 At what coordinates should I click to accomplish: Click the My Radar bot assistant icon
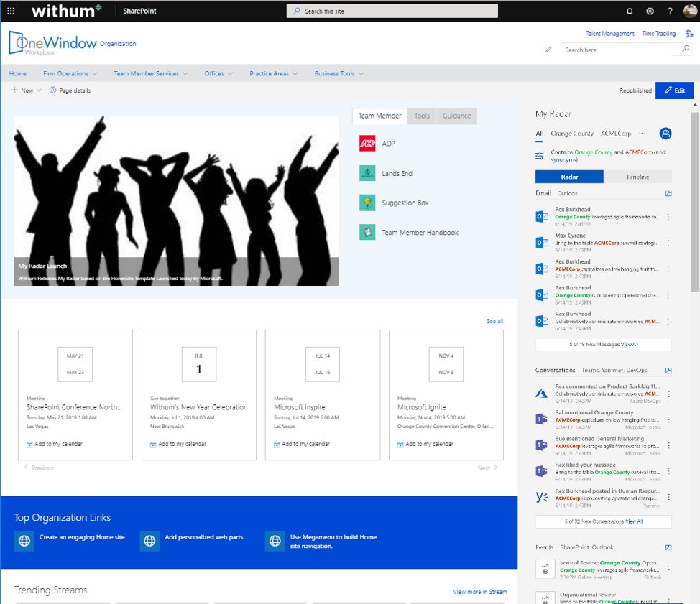(666, 133)
